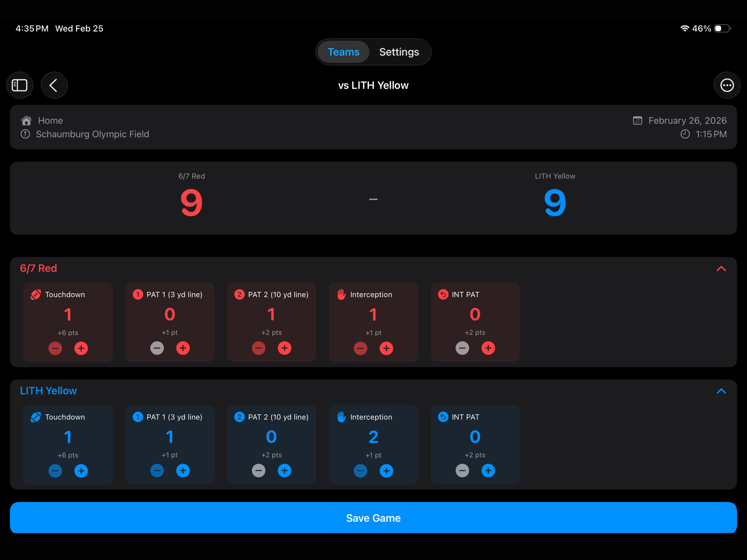Decrease 6/7 Red INT PAT count

click(462, 348)
